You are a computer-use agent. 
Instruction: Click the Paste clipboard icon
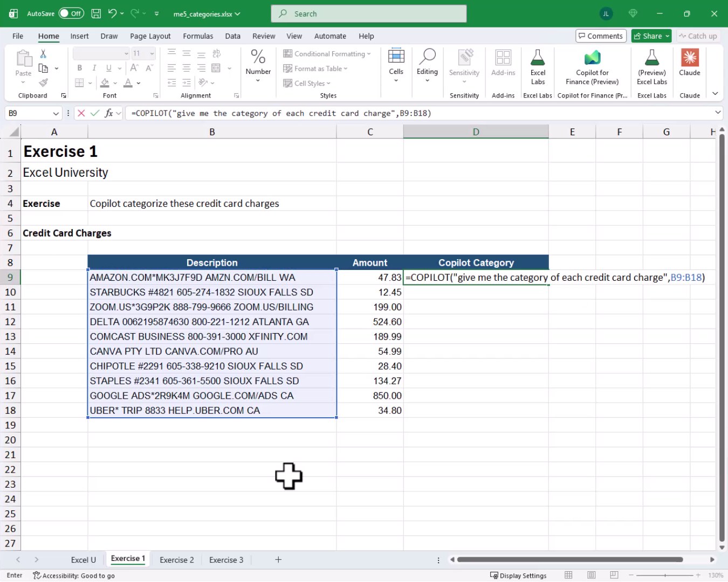tap(23, 58)
